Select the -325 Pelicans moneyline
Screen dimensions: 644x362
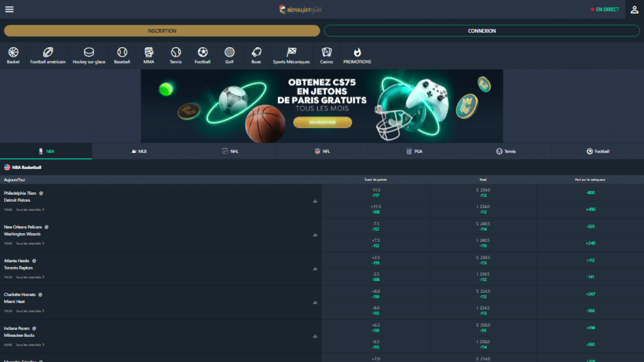(x=591, y=226)
